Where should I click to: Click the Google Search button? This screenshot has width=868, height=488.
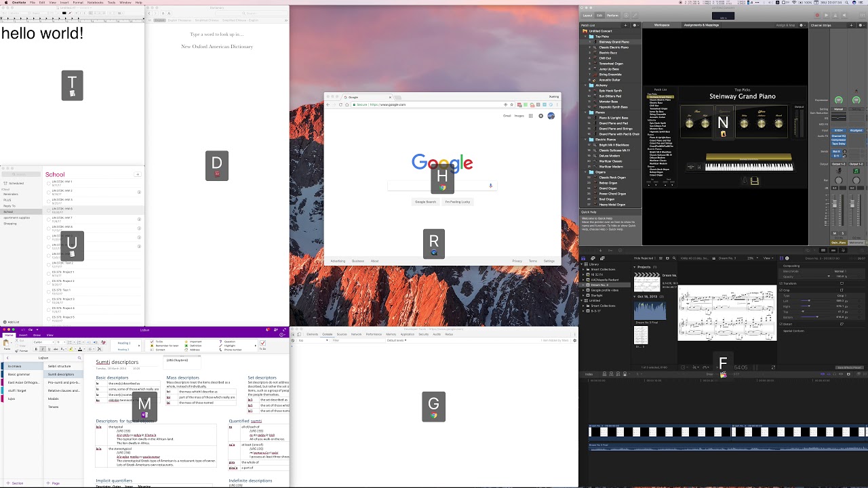click(426, 202)
